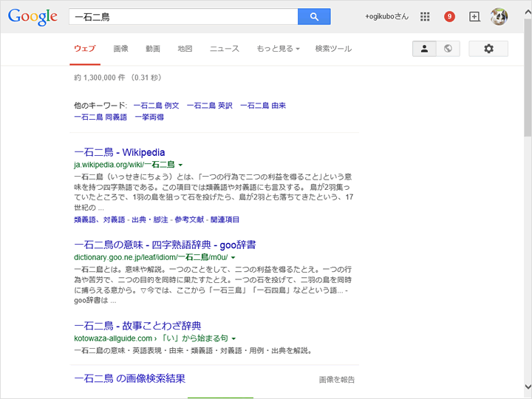Click scrollbar up arrow
The height and width of the screenshot is (399, 532).
[x=528, y=13]
